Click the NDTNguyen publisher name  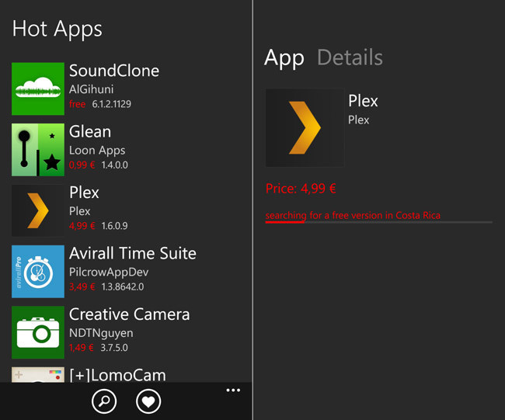[101, 333]
